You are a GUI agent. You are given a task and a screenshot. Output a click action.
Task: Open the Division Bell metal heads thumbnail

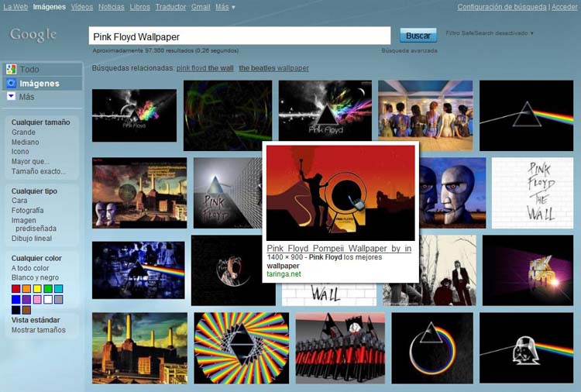[452, 193]
